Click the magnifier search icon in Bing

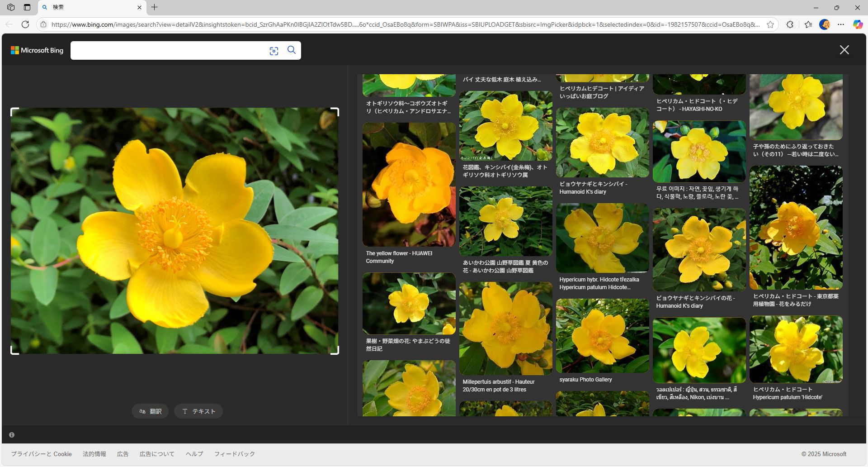[292, 50]
